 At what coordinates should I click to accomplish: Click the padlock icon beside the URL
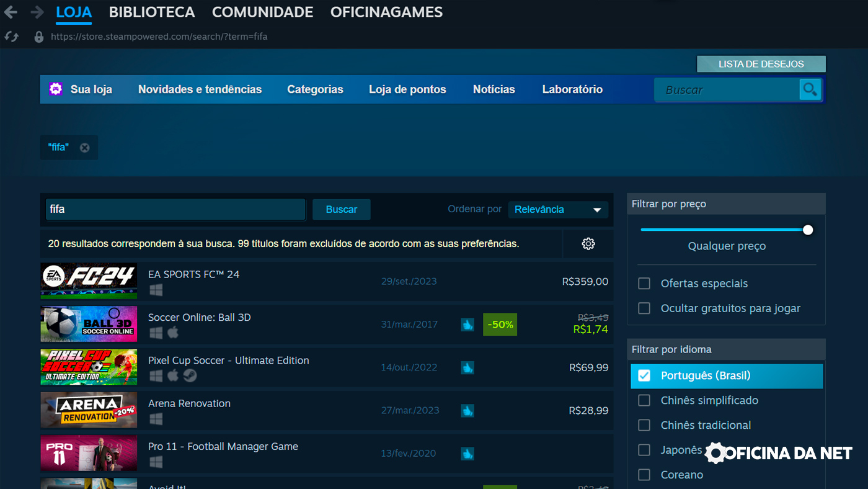(38, 37)
